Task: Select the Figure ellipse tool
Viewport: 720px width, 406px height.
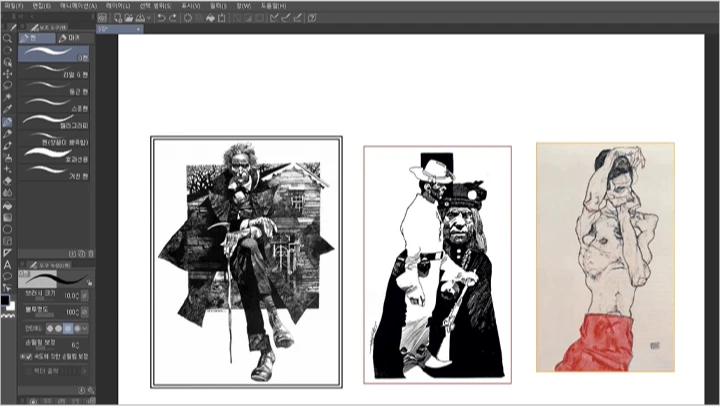Action: pos(7,229)
